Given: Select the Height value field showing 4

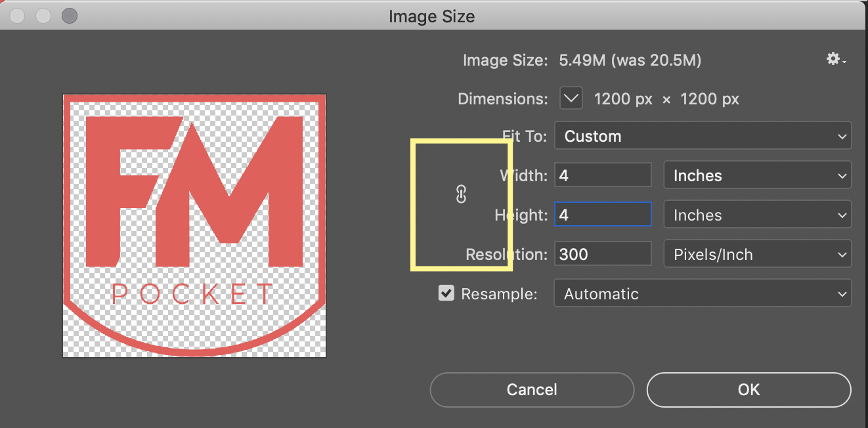Looking at the screenshot, I should coord(602,214).
